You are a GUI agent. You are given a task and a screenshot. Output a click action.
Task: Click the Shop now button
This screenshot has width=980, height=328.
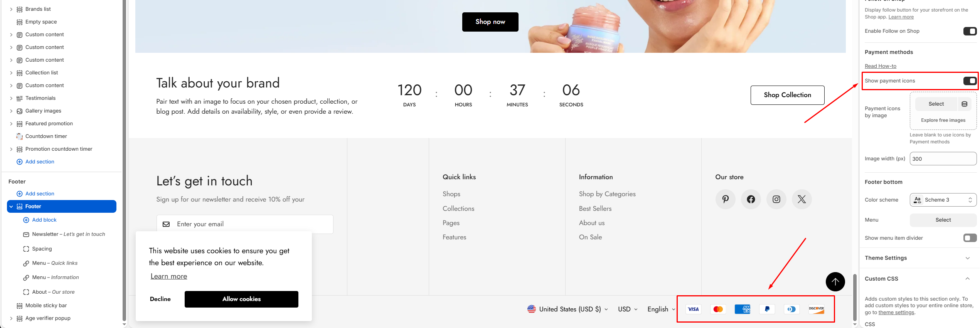pyautogui.click(x=490, y=22)
